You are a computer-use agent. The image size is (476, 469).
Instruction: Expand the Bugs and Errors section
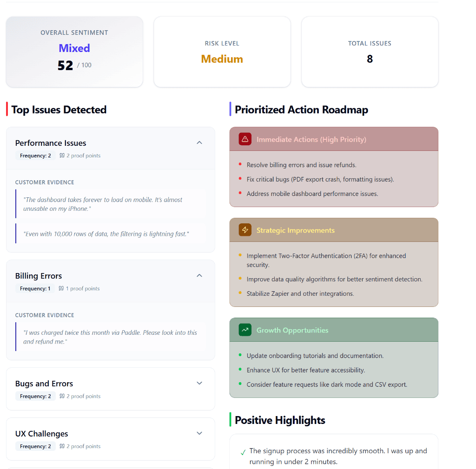[x=199, y=383]
